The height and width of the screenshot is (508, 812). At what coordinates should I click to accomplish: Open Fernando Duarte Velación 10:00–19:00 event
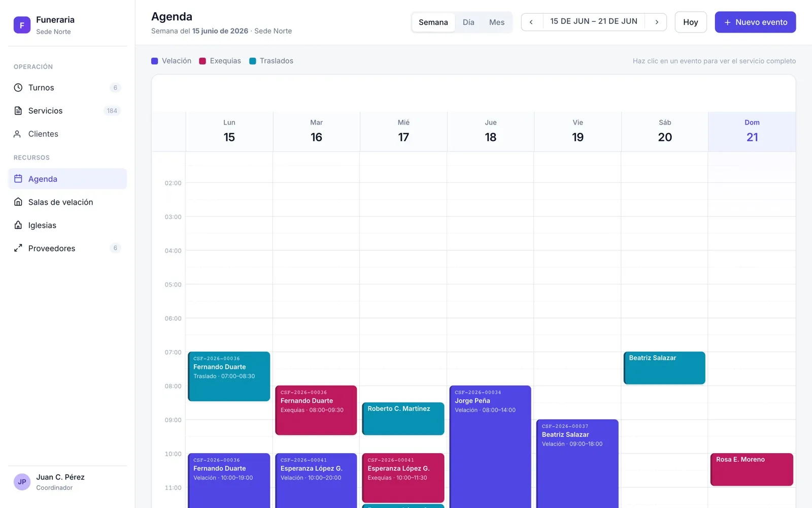click(x=229, y=481)
